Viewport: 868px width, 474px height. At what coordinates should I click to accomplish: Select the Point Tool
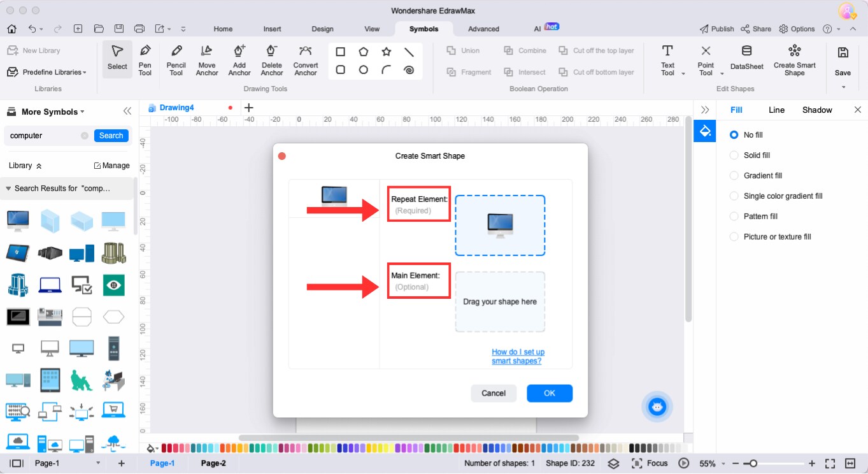click(706, 60)
